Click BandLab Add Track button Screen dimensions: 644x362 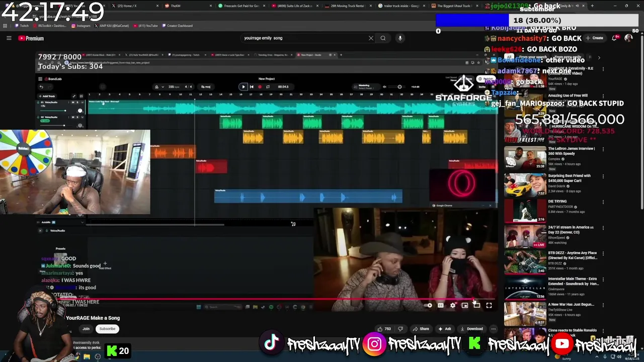(47, 96)
